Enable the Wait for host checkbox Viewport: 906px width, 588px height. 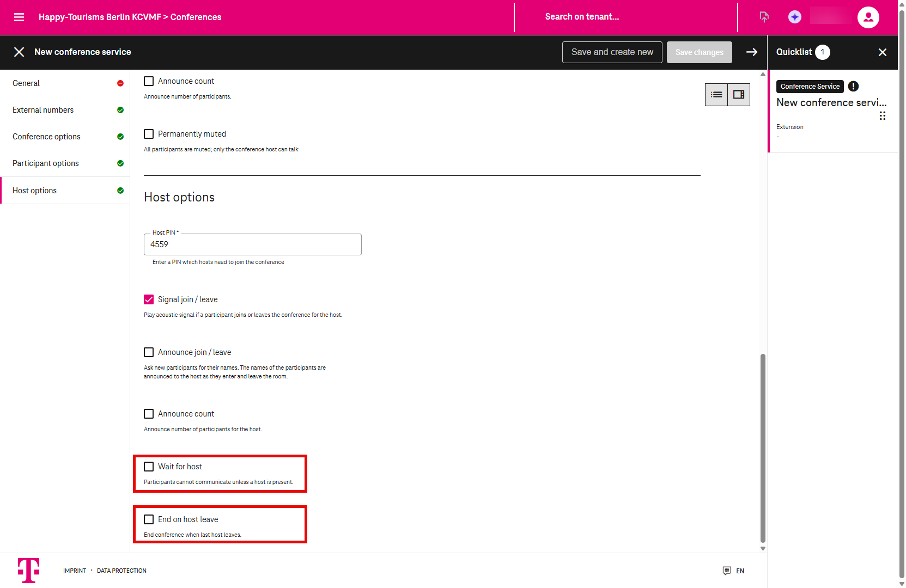pyautogui.click(x=149, y=467)
